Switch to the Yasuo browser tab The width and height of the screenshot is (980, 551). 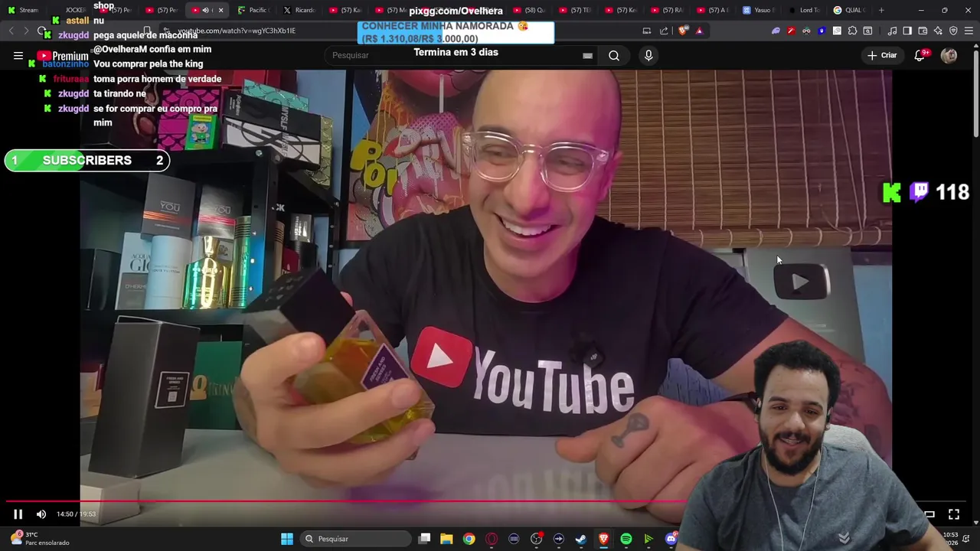pyautogui.click(x=759, y=10)
